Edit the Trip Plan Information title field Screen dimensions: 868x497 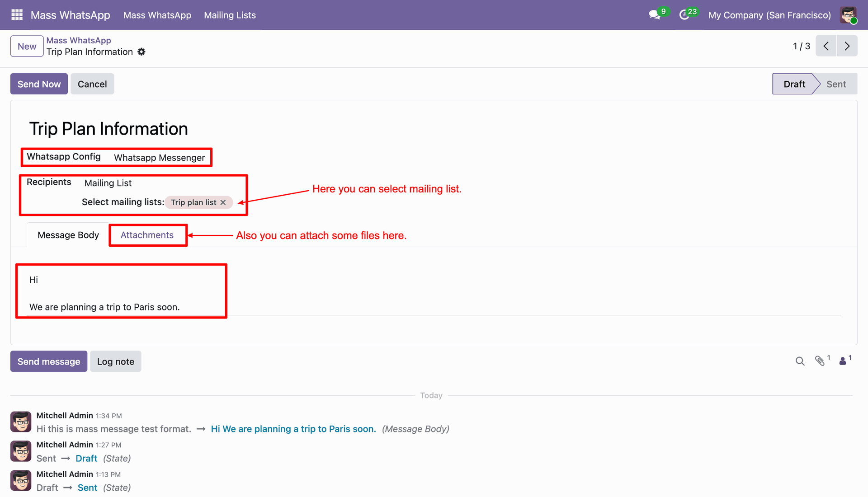[x=108, y=129]
